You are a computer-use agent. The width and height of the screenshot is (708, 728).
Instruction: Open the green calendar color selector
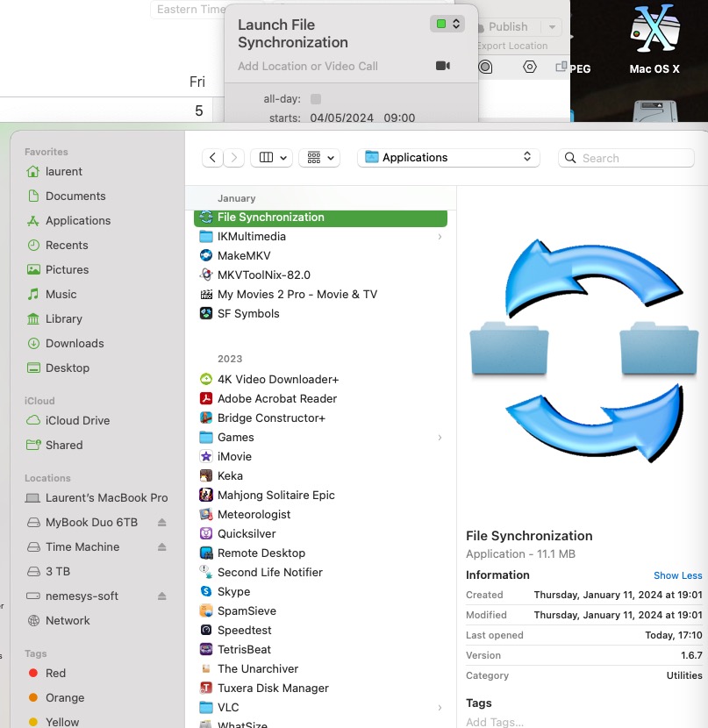[447, 24]
